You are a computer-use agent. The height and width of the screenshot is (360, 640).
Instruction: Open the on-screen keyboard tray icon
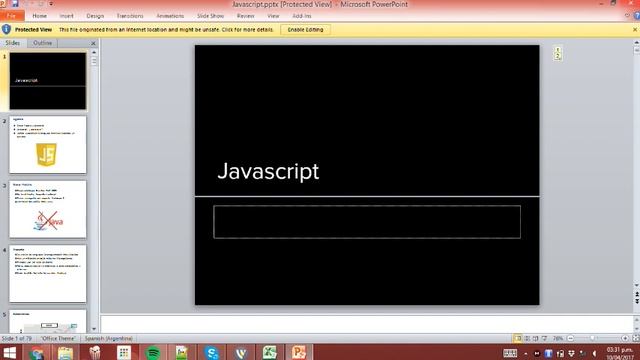coord(510,353)
